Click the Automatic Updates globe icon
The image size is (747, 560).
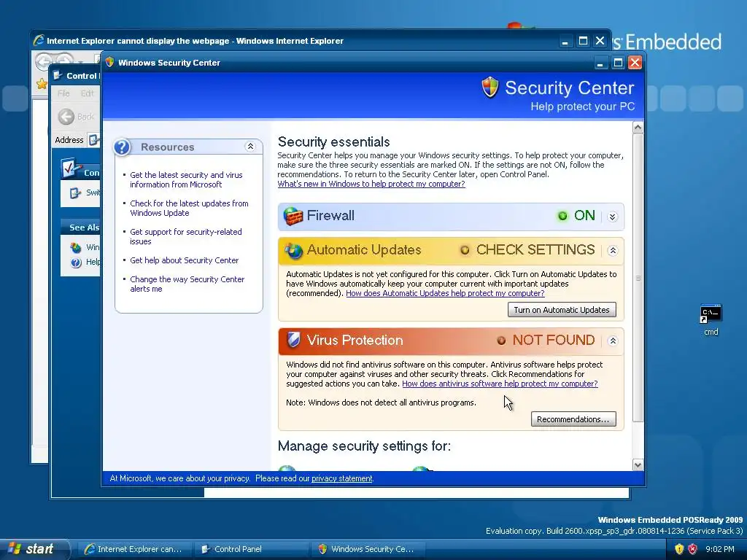click(x=293, y=251)
